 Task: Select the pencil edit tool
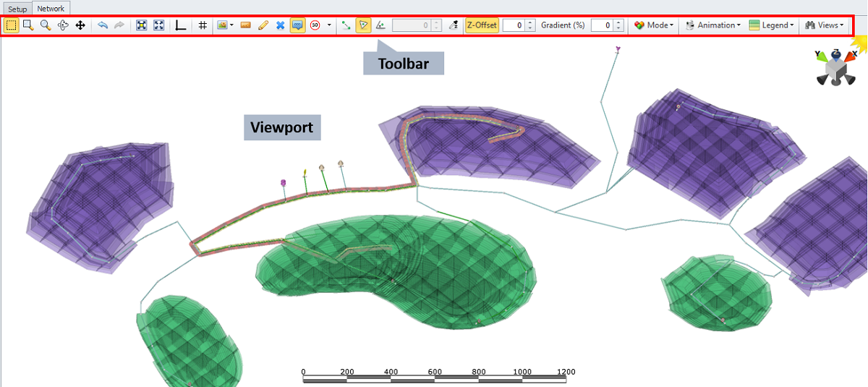pos(263,25)
